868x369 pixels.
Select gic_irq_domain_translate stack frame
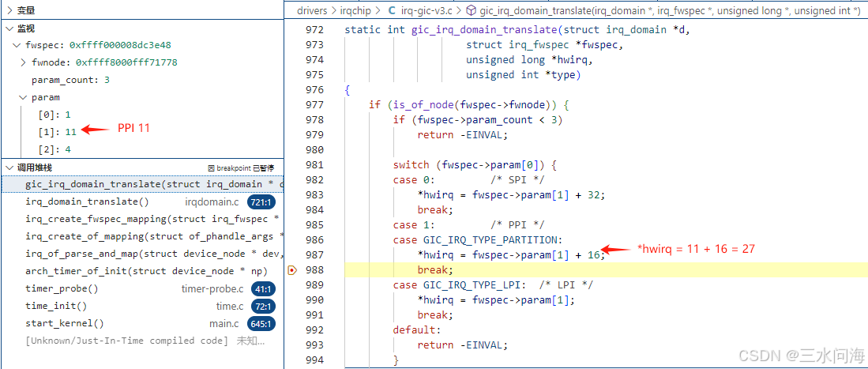pyautogui.click(x=142, y=185)
